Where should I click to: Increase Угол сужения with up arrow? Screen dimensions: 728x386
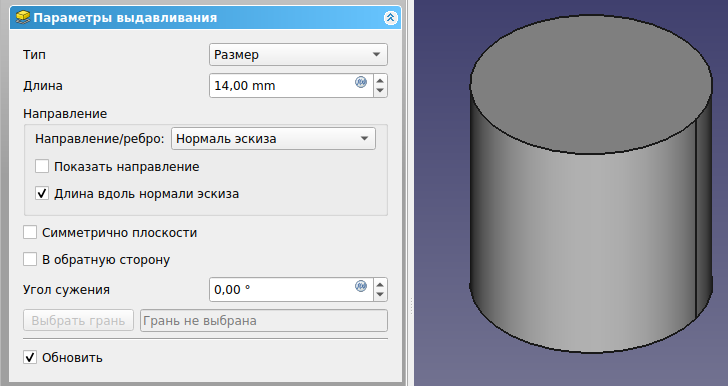(x=380, y=284)
